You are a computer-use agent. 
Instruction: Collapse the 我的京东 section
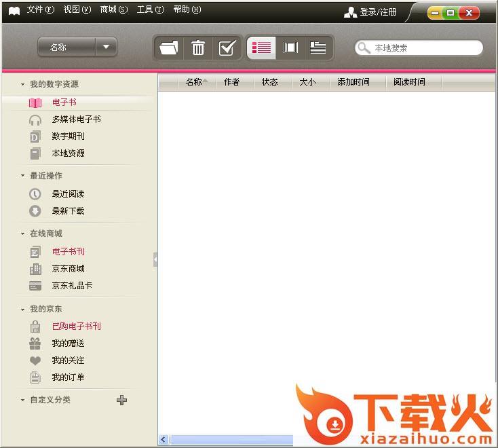pos(22,309)
